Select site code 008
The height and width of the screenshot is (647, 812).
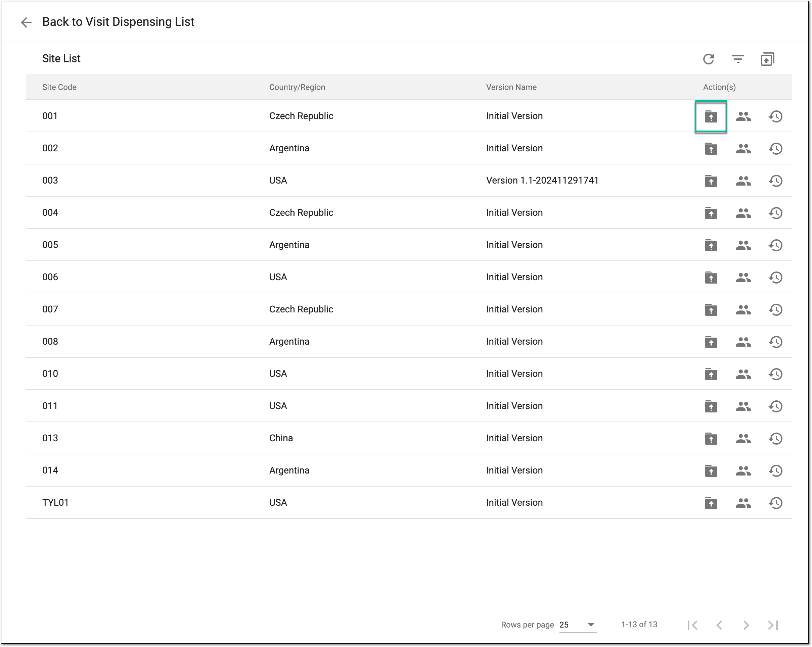click(50, 341)
